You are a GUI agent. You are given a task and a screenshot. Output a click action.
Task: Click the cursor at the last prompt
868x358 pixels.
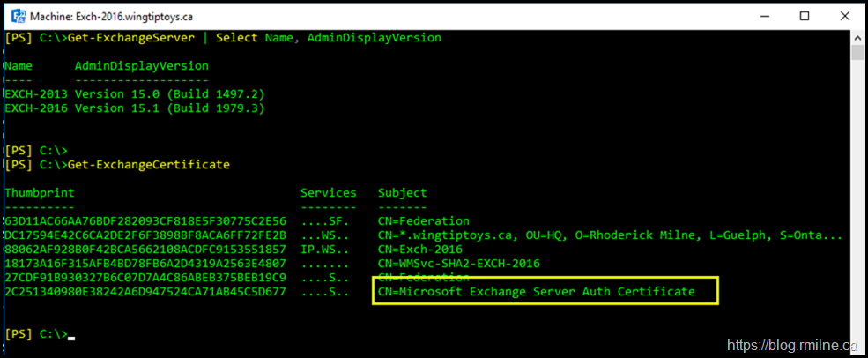coord(70,334)
